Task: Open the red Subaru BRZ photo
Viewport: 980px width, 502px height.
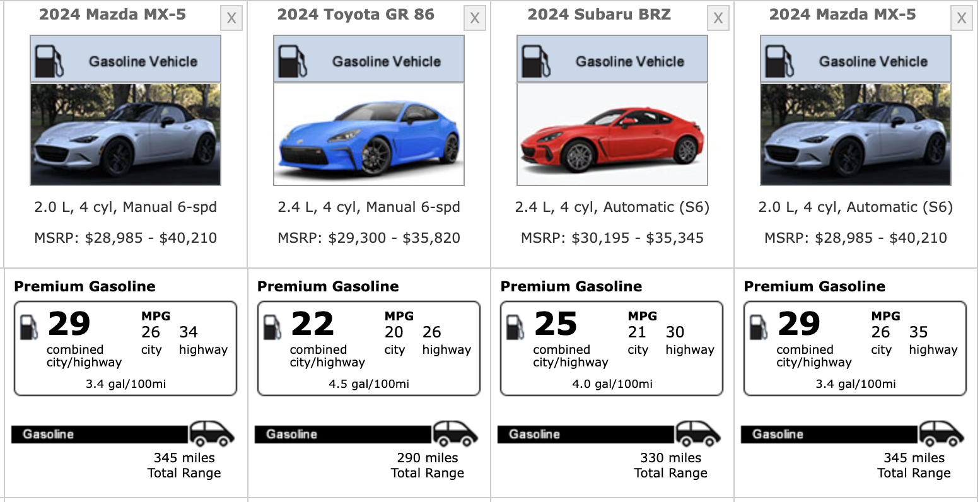Action: (612, 134)
